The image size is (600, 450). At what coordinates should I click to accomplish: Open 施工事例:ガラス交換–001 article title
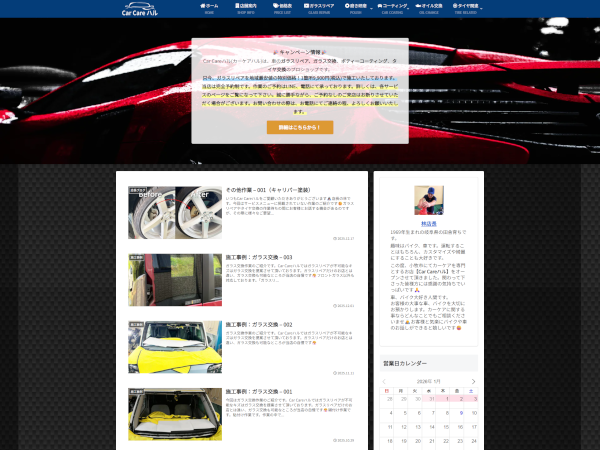[x=260, y=391]
